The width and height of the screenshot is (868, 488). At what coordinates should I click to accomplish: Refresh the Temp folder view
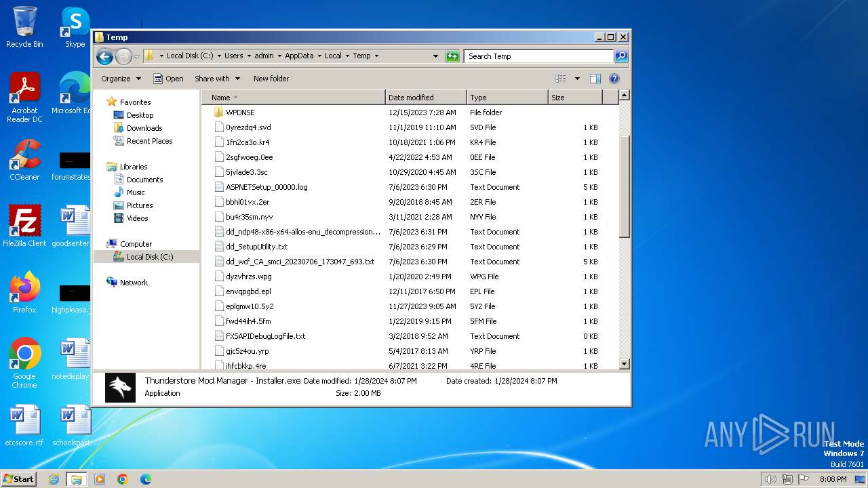452,56
